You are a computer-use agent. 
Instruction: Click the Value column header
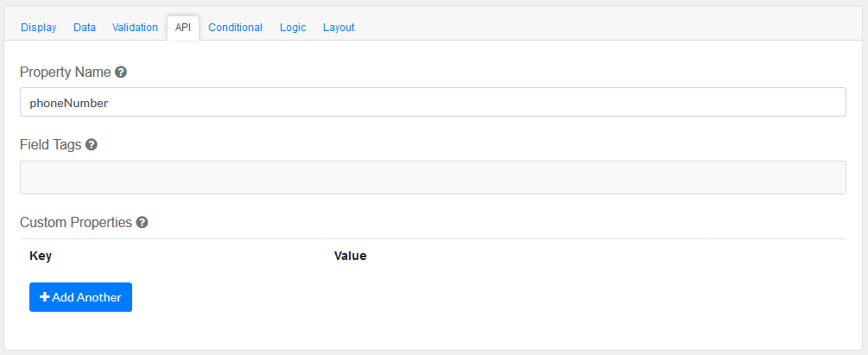[x=350, y=256]
